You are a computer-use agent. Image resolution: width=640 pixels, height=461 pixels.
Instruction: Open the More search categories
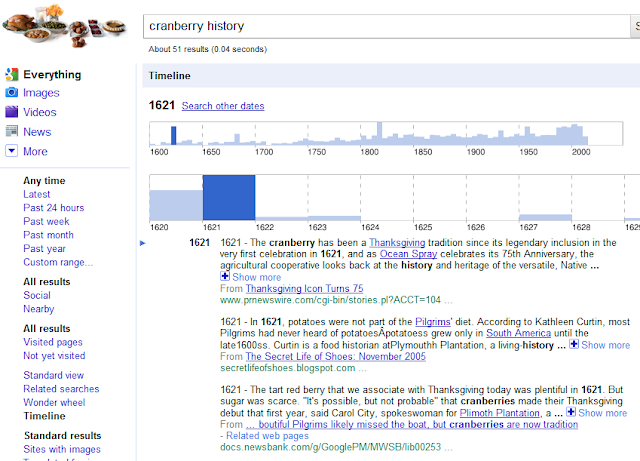coord(36,151)
